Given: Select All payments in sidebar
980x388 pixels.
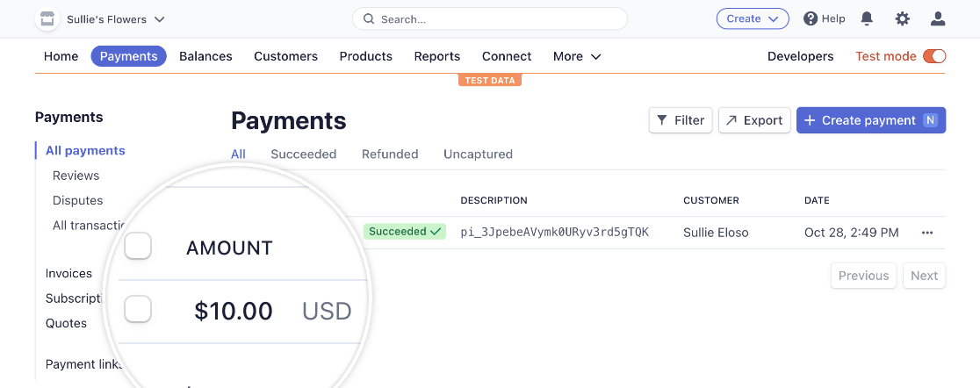Looking at the screenshot, I should click(86, 151).
